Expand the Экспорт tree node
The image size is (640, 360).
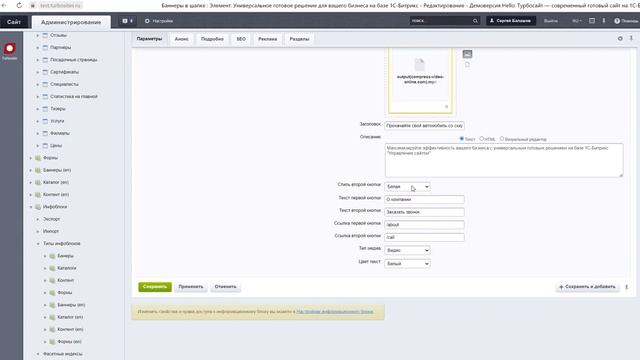click(38, 219)
